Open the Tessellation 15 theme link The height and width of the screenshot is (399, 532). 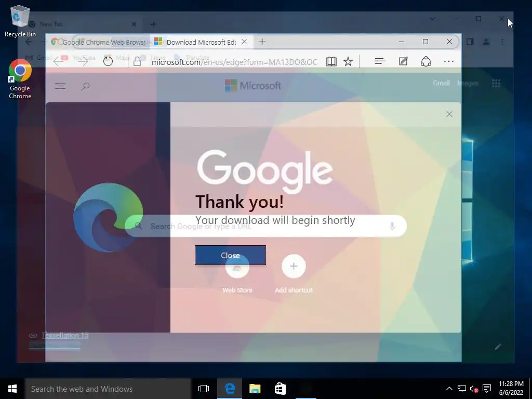(65, 335)
